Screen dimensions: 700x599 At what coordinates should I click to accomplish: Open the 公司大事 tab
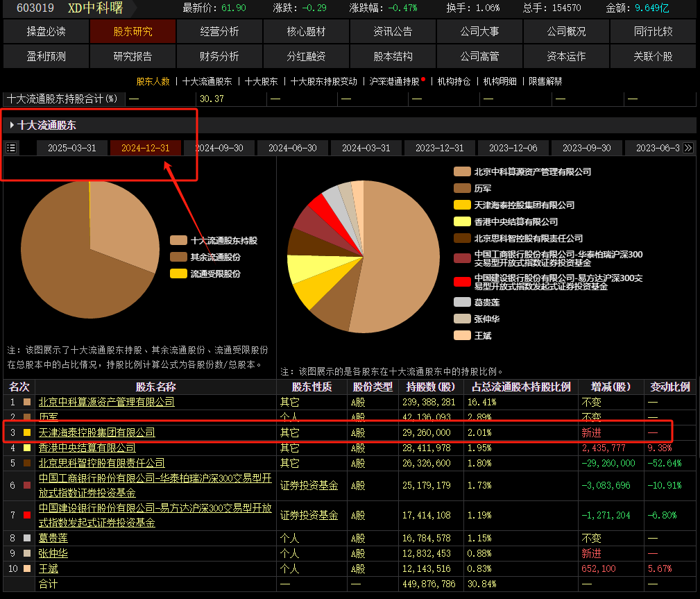click(479, 32)
